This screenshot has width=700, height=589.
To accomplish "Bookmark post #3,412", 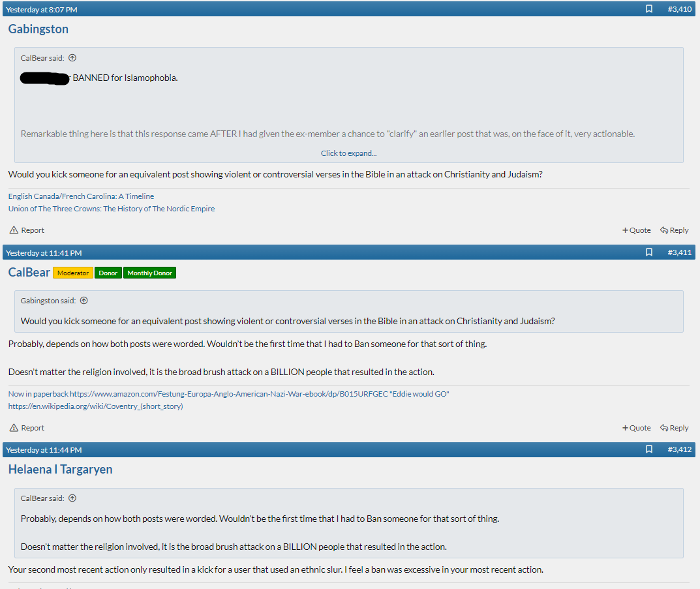I will (649, 449).
